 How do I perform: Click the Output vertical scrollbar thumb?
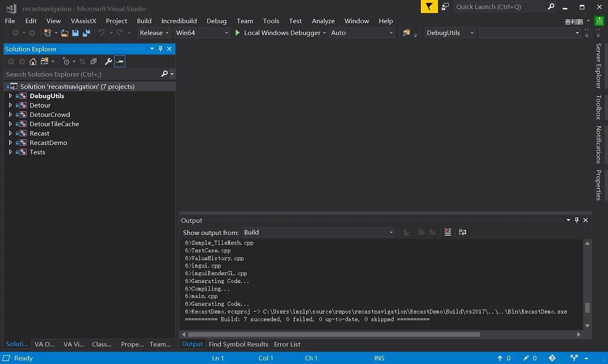588,308
